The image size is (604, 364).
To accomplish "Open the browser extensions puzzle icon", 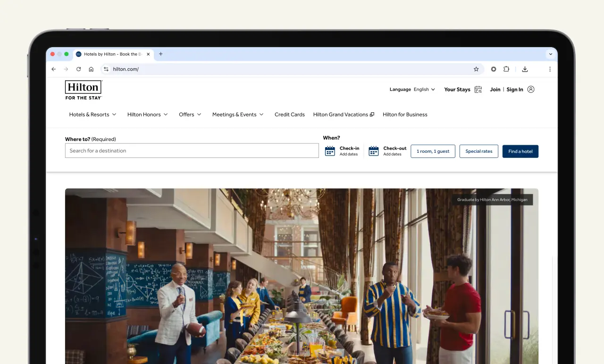I will (x=506, y=69).
